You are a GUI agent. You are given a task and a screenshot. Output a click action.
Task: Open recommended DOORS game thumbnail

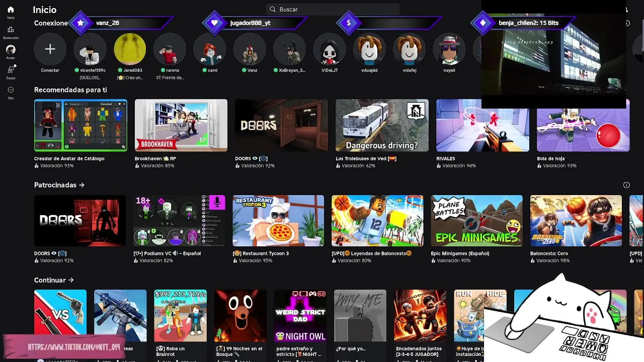[281, 125]
